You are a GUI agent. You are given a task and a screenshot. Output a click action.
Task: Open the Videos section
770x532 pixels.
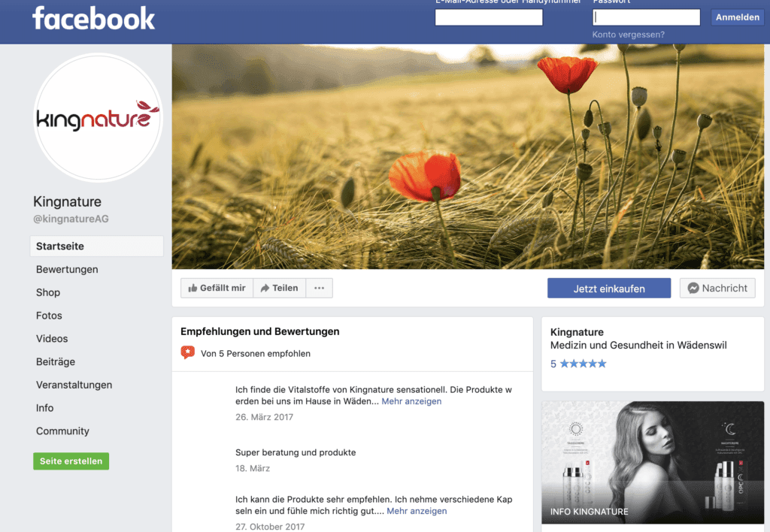click(52, 339)
